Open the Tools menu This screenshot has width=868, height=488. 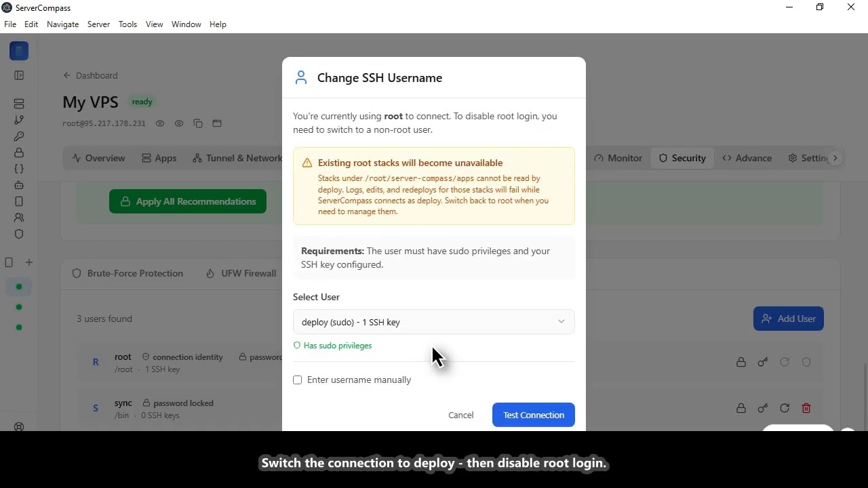(127, 24)
